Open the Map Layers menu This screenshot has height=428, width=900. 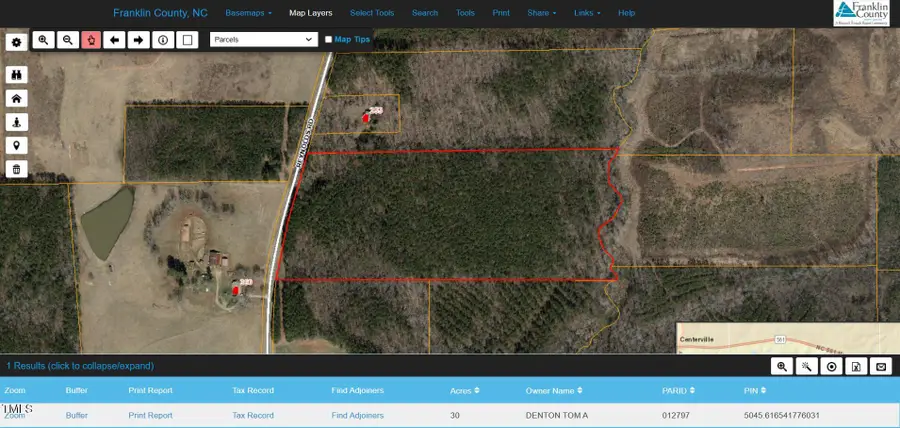click(311, 13)
